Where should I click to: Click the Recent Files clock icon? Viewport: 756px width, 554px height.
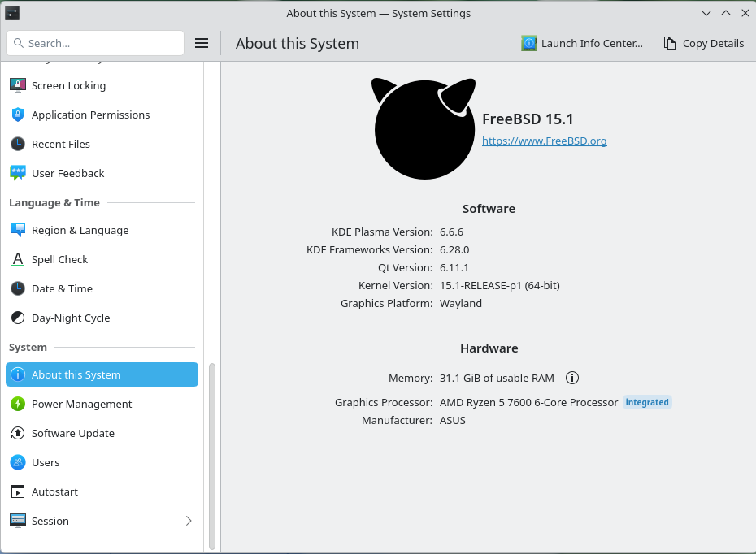pos(18,144)
